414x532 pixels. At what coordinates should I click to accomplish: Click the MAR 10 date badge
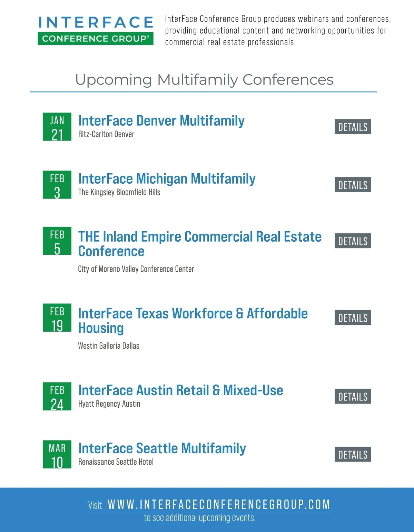57,454
